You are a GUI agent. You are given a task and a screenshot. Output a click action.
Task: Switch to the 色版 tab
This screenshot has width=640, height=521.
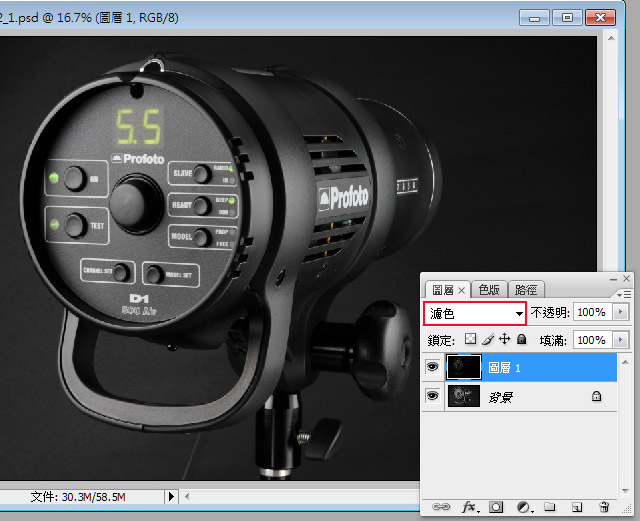489,290
